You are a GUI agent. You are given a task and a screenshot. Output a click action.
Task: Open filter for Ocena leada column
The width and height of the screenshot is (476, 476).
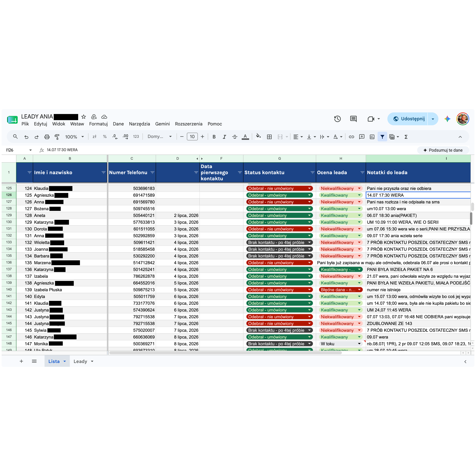362,173
